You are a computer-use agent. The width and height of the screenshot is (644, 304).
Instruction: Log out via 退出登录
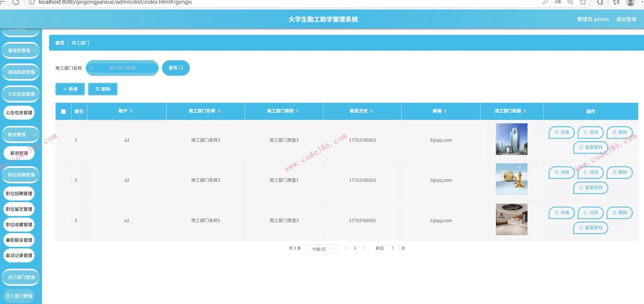626,19
